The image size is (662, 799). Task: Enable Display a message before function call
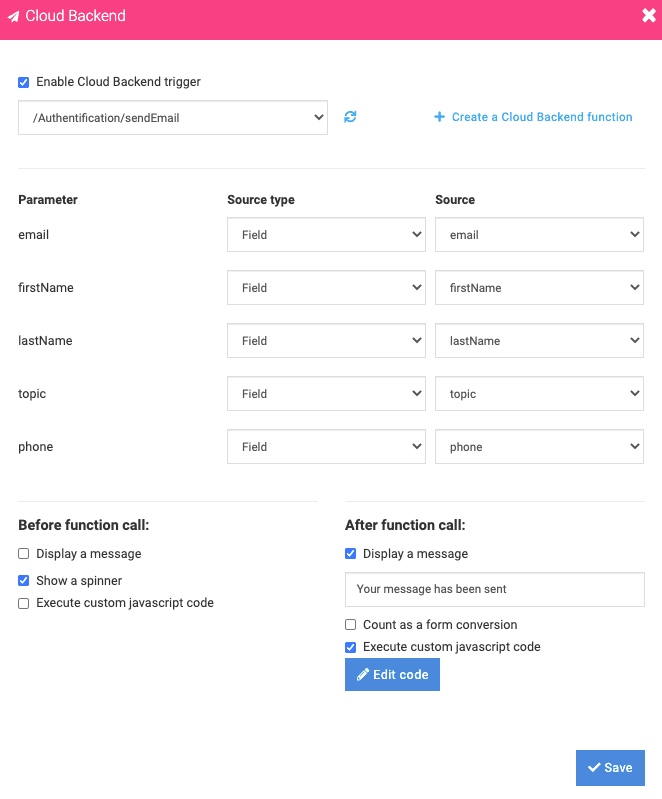23,553
